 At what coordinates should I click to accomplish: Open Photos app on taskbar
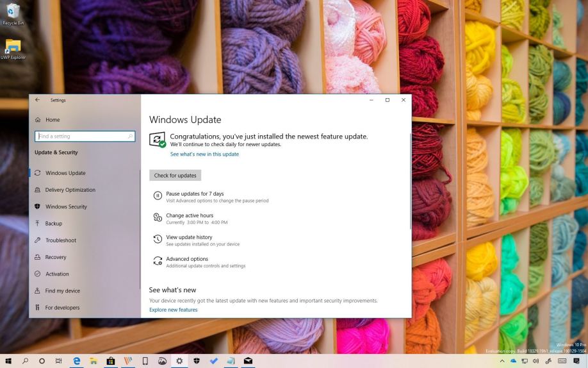pyautogui.click(x=163, y=361)
